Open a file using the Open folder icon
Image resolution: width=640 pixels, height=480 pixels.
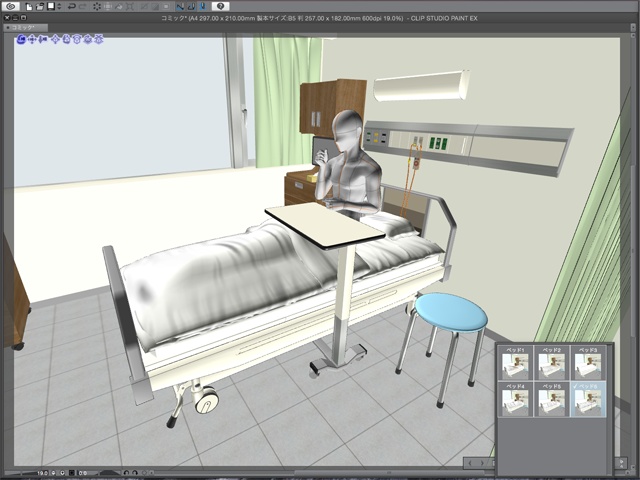pos(40,7)
